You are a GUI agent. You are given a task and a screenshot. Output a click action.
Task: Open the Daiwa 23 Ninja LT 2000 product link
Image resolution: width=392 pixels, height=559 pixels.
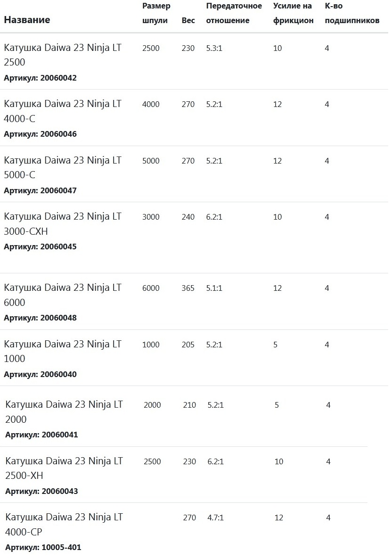click(64, 412)
